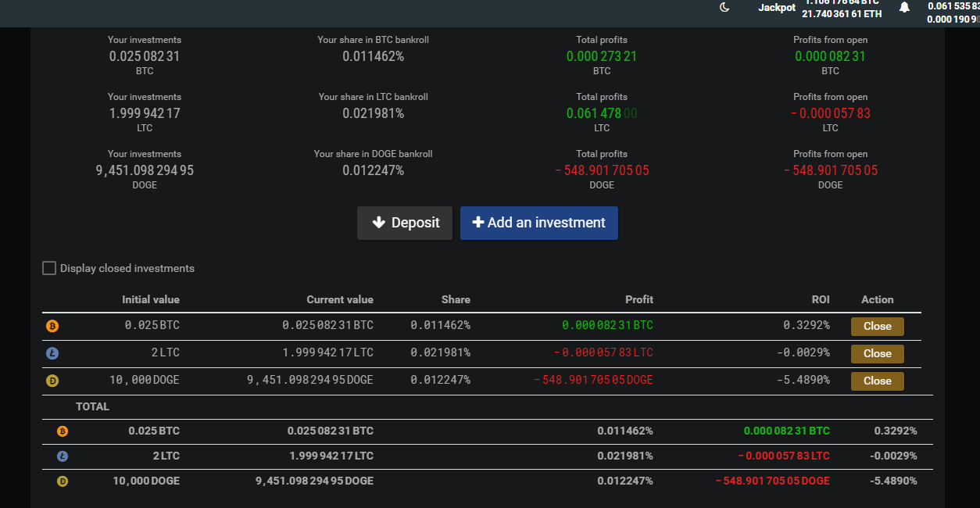Close the 0.025 BTC investment
The image size is (980, 508).
[x=877, y=326]
